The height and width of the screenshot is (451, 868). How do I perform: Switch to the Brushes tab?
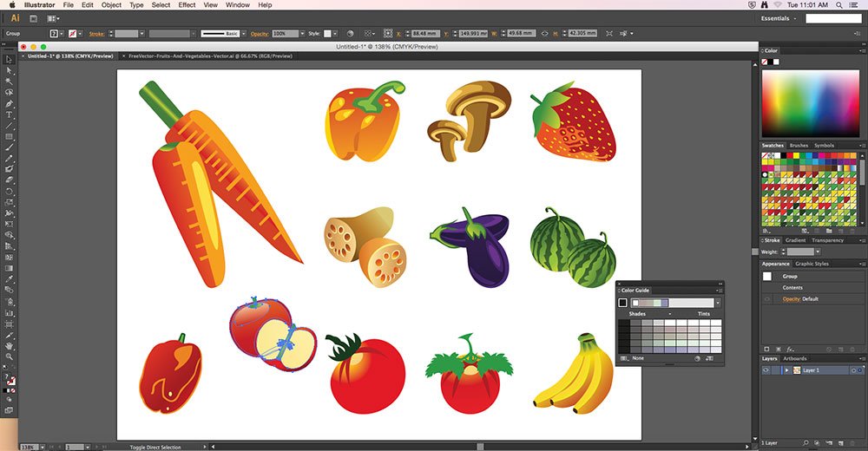pyautogui.click(x=799, y=146)
